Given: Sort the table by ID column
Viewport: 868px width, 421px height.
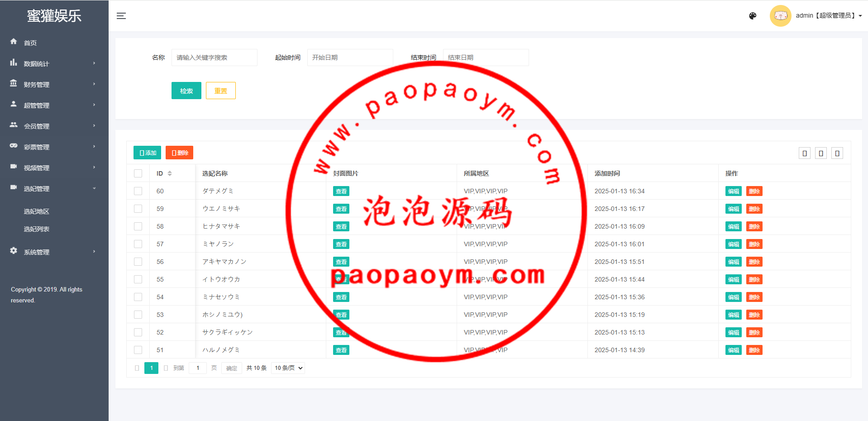Looking at the screenshot, I should click(x=170, y=173).
